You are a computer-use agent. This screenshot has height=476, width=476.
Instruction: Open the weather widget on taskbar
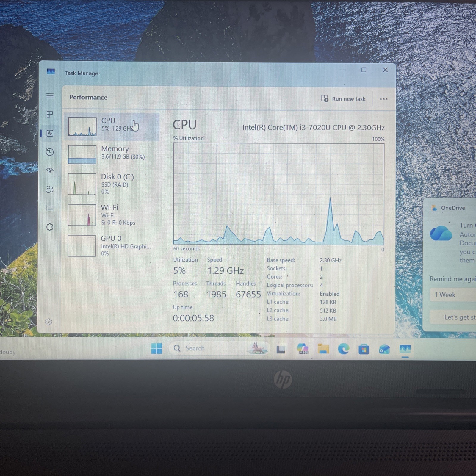pos(8,352)
